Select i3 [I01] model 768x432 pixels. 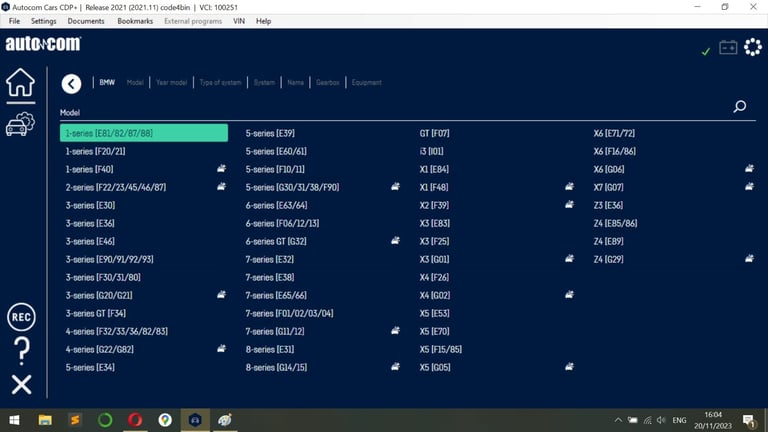tap(431, 151)
